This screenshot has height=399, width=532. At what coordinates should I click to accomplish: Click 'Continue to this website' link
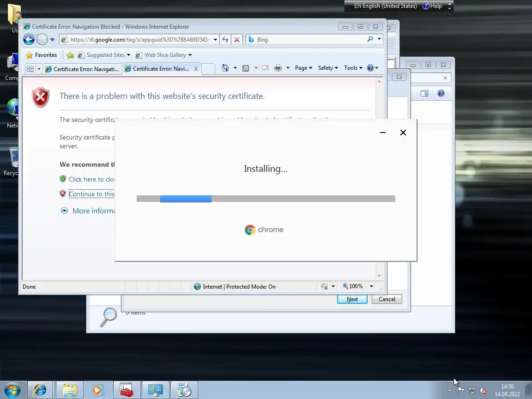coord(91,194)
